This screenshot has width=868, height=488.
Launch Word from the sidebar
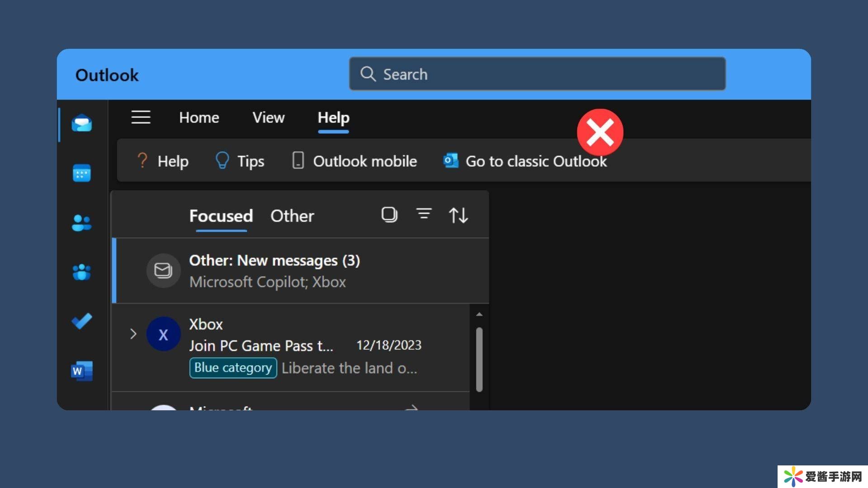(82, 371)
